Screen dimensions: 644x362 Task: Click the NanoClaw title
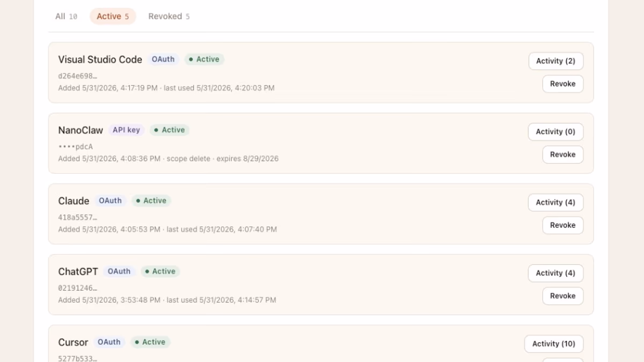click(x=80, y=130)
